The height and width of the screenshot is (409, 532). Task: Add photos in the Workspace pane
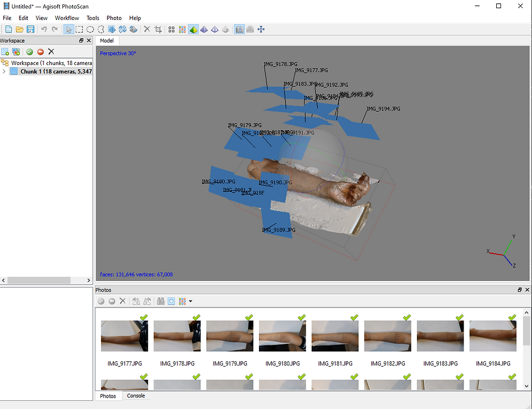(16, 52)
